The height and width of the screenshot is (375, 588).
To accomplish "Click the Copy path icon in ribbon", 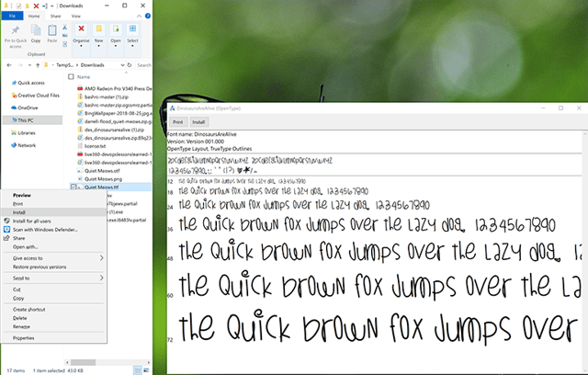I will [65, 36].
